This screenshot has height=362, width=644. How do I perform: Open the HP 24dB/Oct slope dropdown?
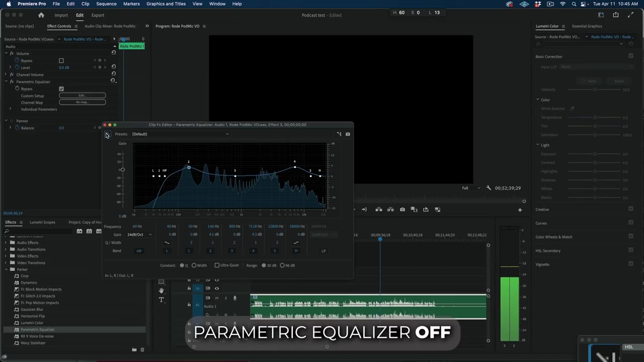[139, 235]
